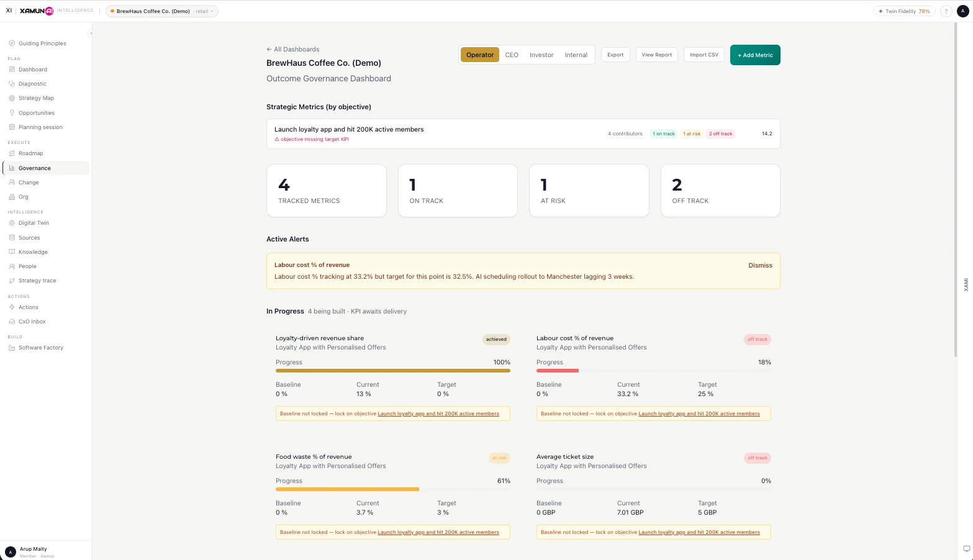
Task: Select the Digital Twin sidebar icon
Action: (11, 222)
